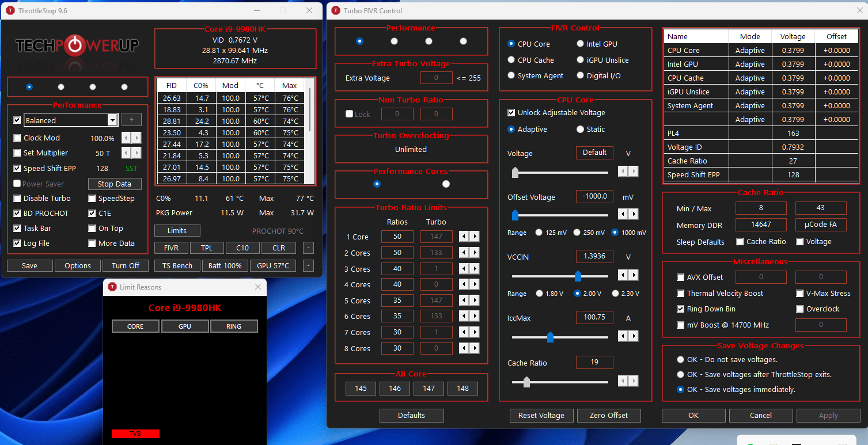Switch to GPU in Limit Reasons
The height and width of the screenshot is (445, 868).
click(185, 326)
